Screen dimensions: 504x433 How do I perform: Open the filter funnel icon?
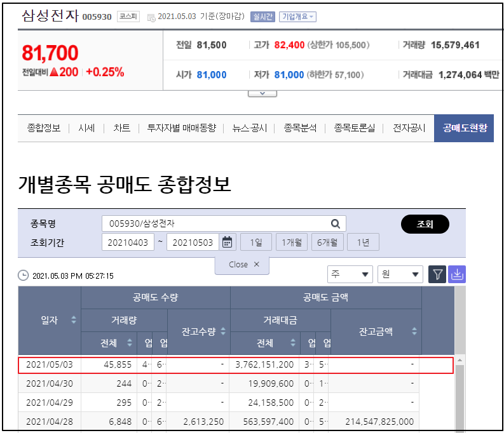437,274
